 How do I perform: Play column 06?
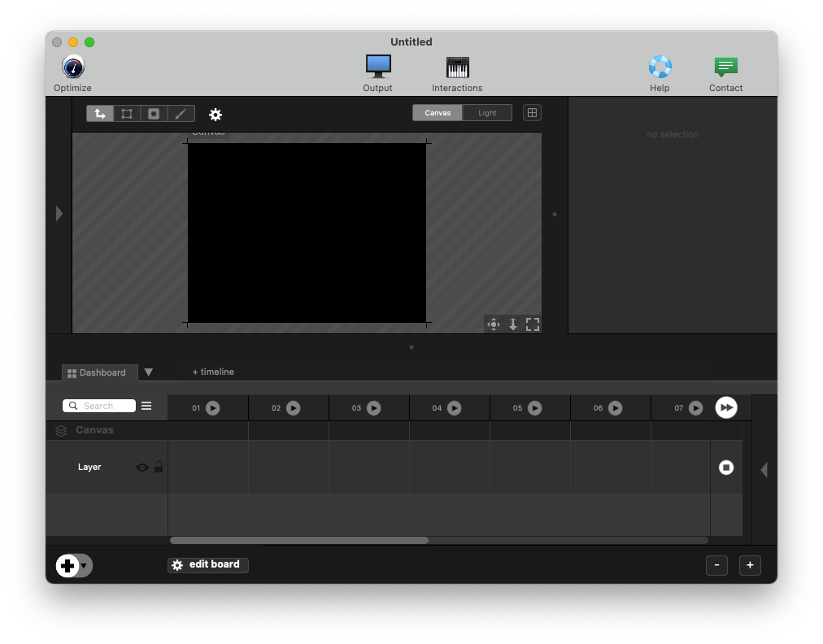point(615,408)
